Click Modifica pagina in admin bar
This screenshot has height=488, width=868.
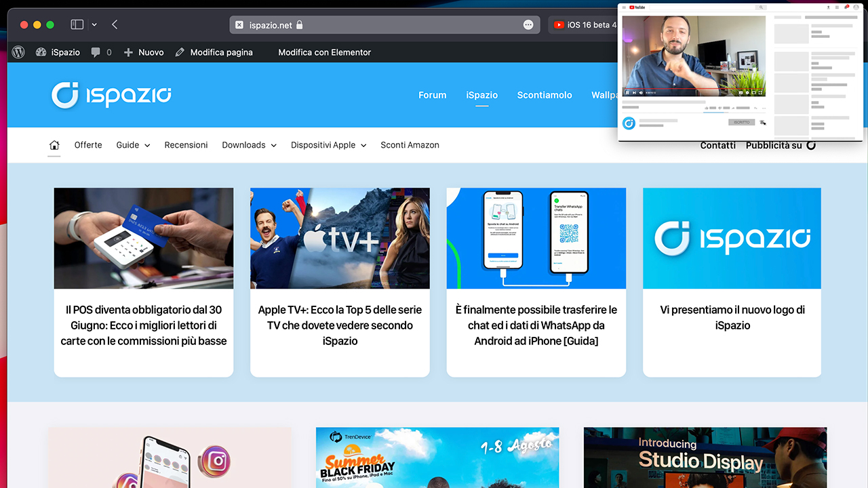click(x=214, y=52)
